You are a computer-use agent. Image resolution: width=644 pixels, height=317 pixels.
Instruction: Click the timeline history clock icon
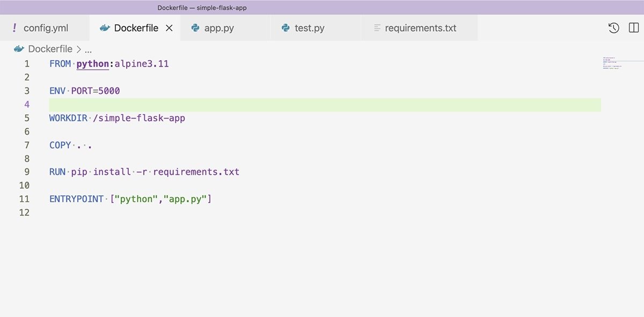tap(613, 28)
